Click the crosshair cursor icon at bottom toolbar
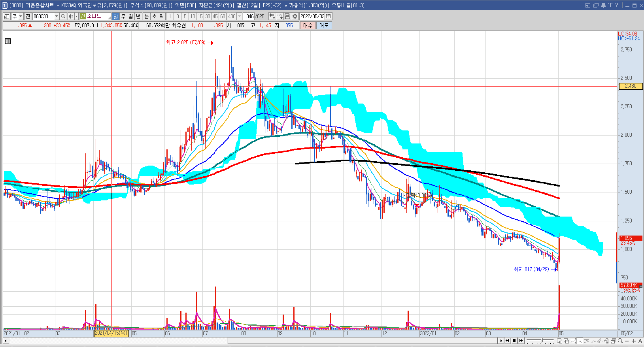This screenshot has height=347, width=644. 580,341
